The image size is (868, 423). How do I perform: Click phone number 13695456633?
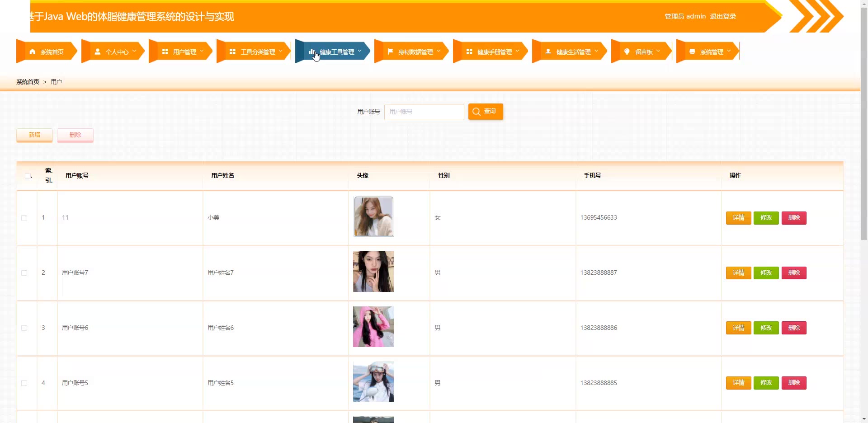pyautogui.click(x=599, y=217)
